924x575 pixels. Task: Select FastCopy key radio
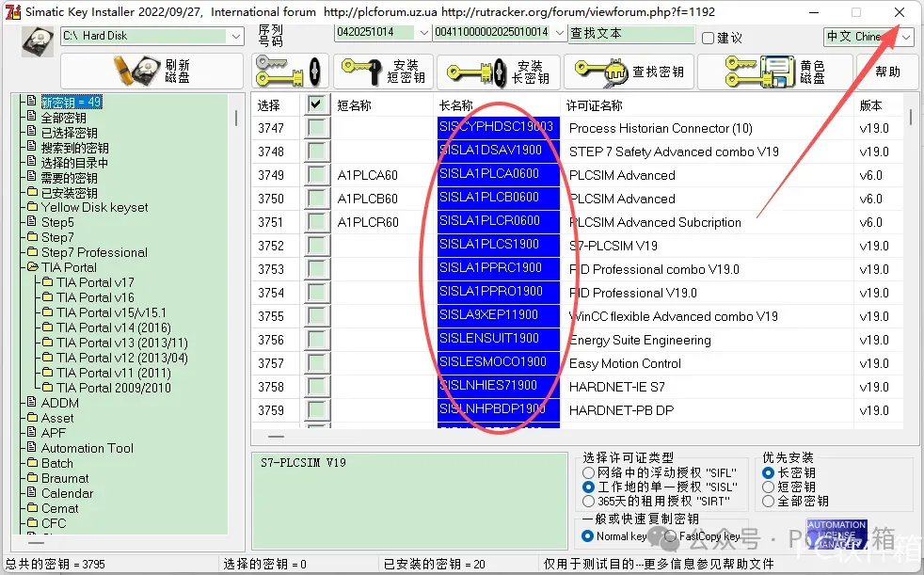[671, 536]
